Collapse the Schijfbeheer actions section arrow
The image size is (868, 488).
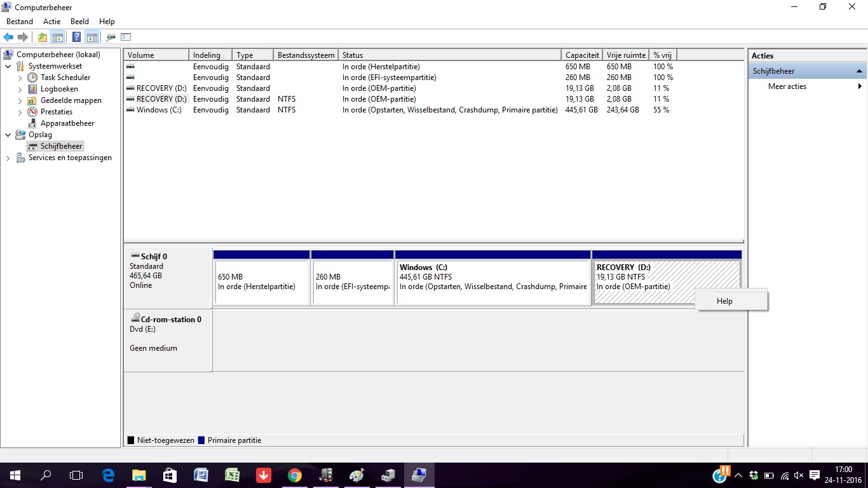[859, 71]
